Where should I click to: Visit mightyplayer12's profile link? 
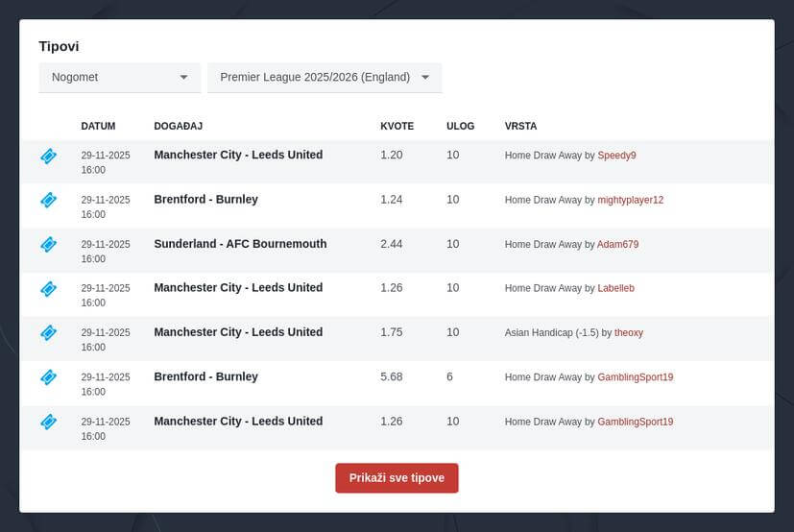630,200
